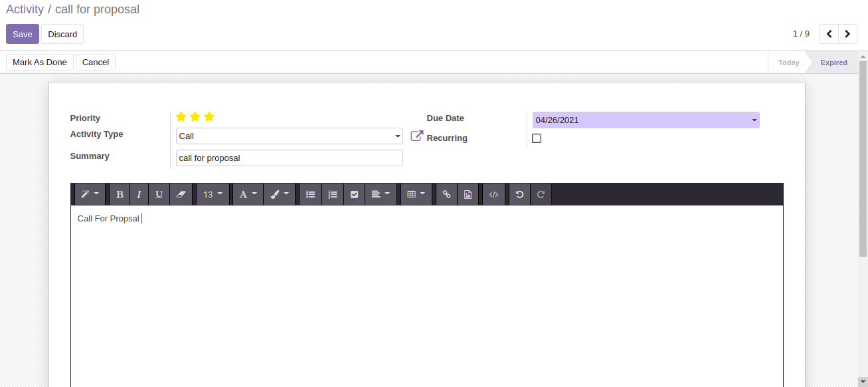Enable the Recurring checkbox
The height and width of the screenshot is (387, 868).
click(x=537, y=138)
